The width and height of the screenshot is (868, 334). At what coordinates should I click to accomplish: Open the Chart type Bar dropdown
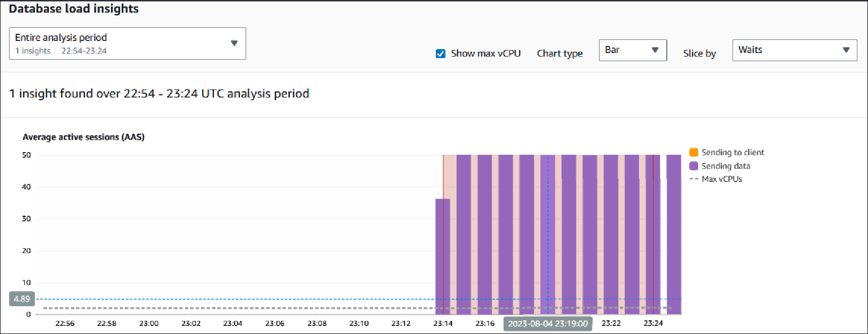click(632, 50)
